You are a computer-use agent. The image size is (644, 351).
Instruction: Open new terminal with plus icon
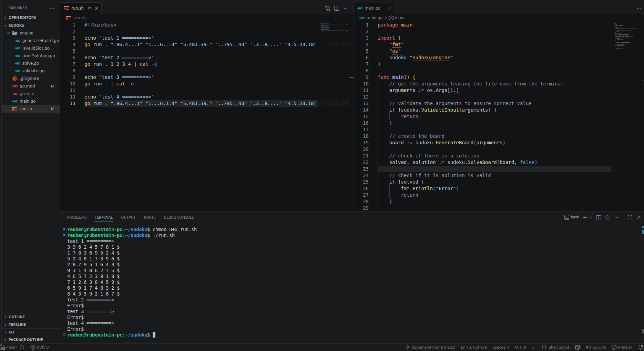(x=585, y=217)
